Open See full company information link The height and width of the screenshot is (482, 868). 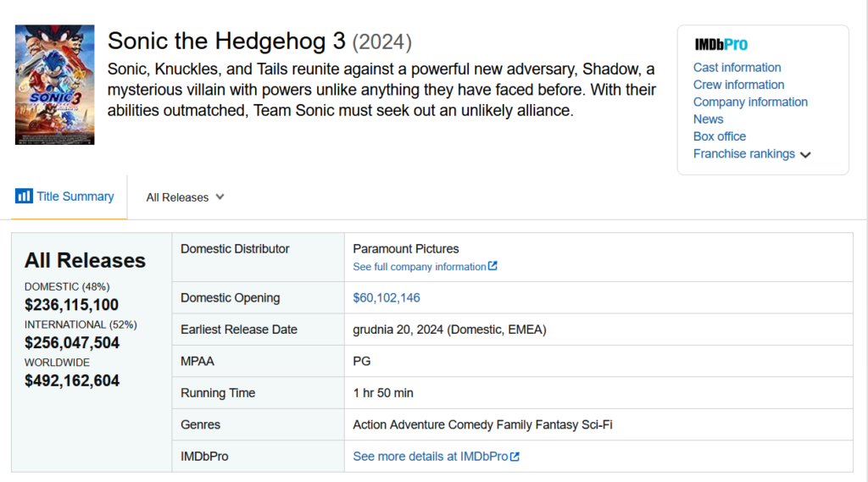[x=420, y=267]
